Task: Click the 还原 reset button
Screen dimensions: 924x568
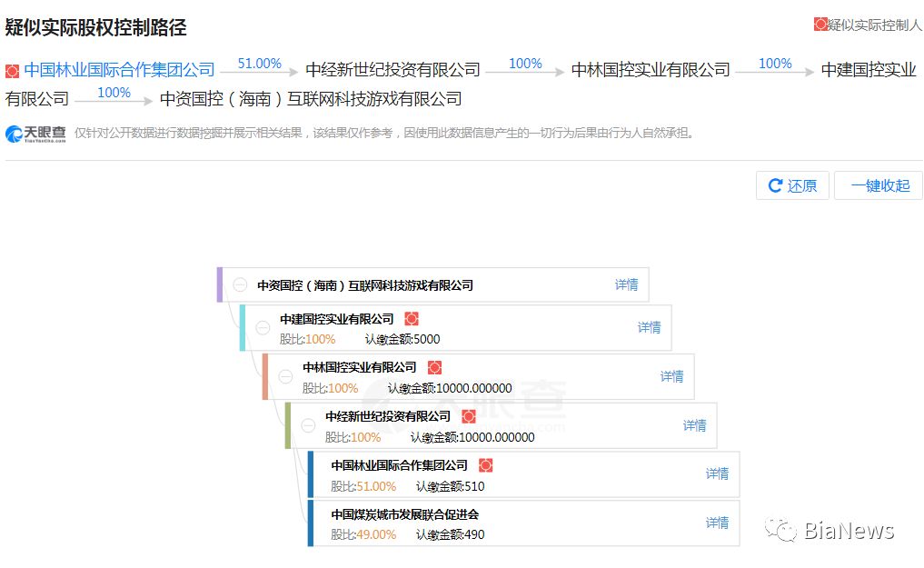Action: (x=792, y=185)
